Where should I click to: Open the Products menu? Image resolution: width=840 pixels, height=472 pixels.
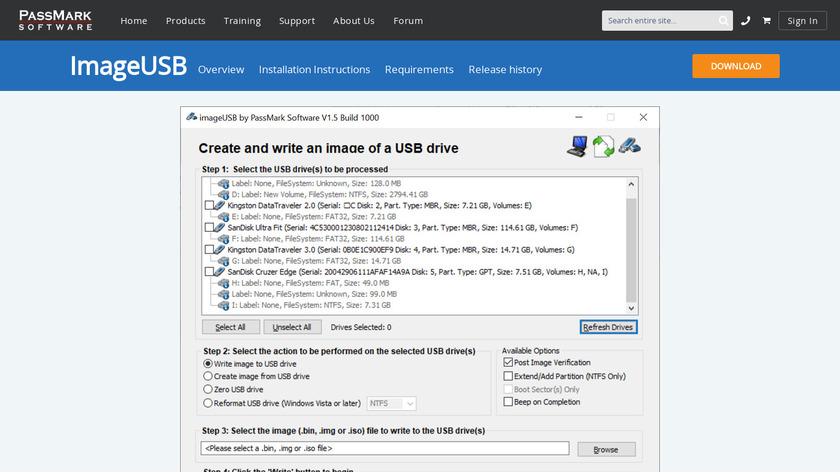pos(185,20)
